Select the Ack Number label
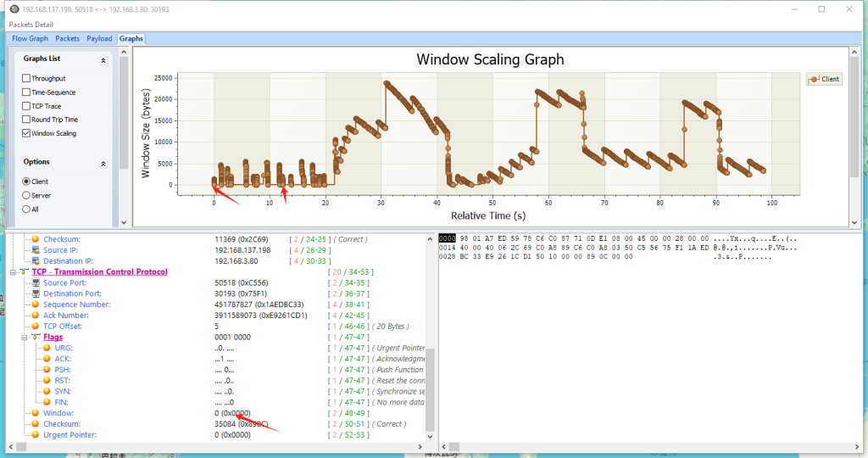The image size is (868, 458). pyautogui.click(x=66, y=316)
